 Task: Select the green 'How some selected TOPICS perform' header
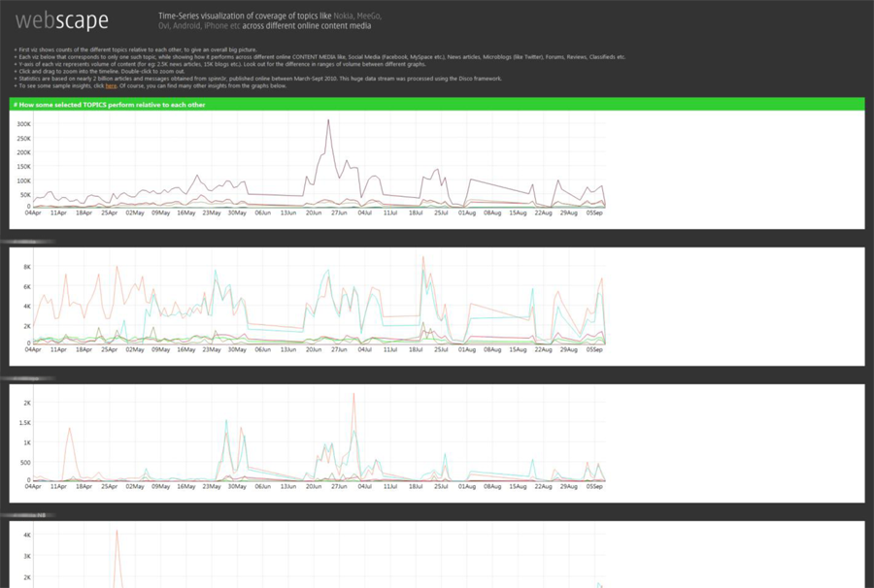[437, 104]
